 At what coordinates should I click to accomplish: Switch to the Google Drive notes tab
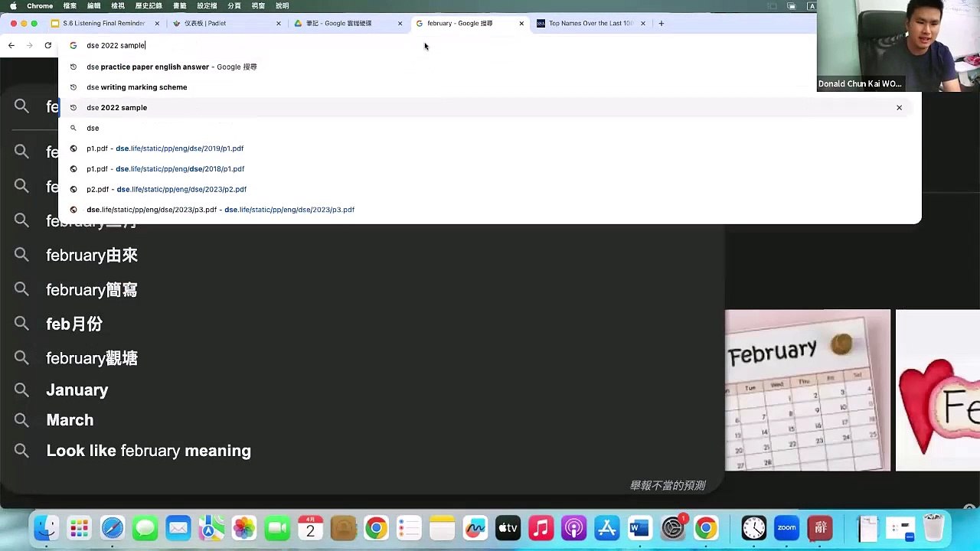tap(348, 24)
